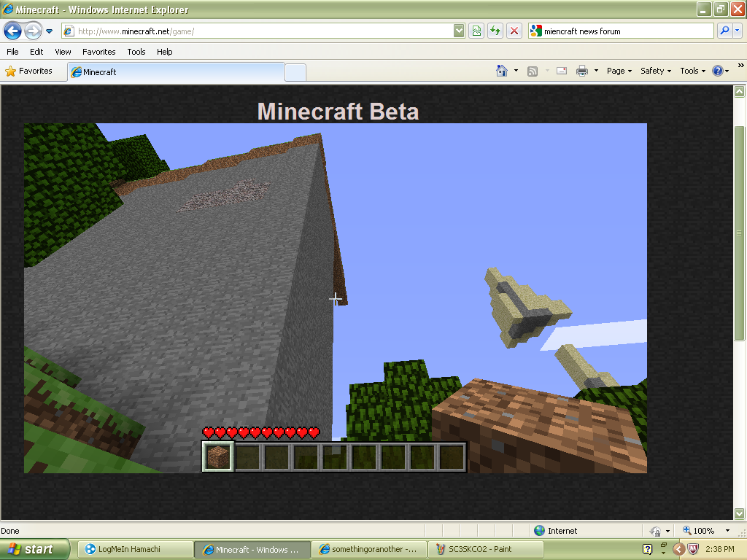747x560 pixels.
Task: Click the system clock showing 2:38 PM
Action: [x=719, y=549]
